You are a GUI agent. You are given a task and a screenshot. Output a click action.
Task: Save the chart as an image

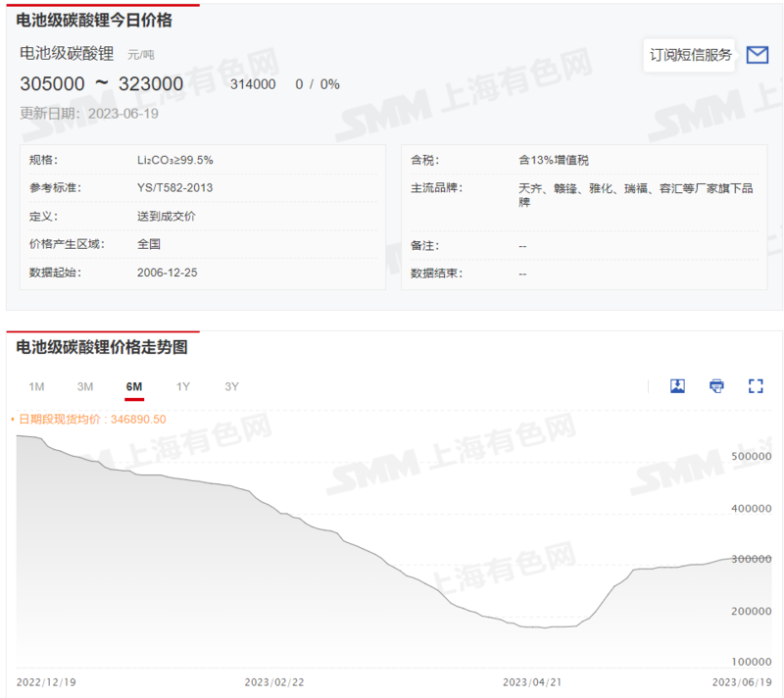(x=677, y=386)
